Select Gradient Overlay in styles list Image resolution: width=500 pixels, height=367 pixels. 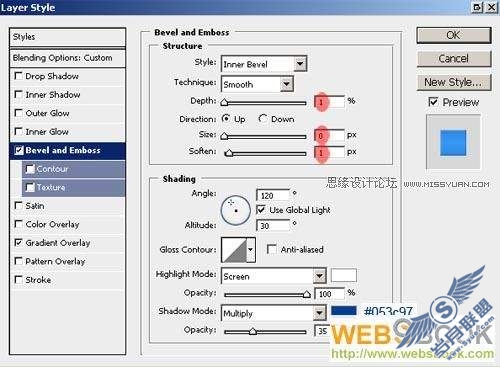[x=58, y=243]
